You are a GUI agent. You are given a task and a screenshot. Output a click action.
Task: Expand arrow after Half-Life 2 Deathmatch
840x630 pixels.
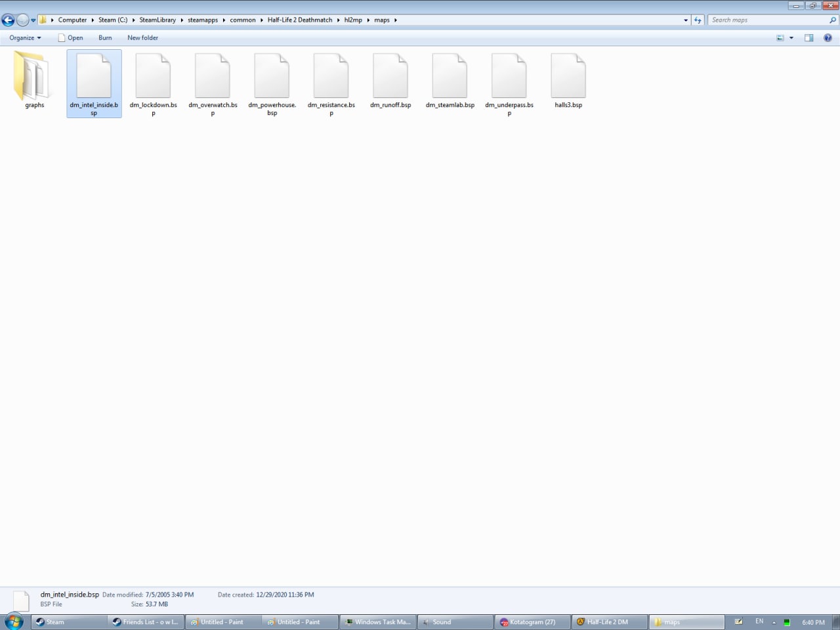tap(339, 20)
